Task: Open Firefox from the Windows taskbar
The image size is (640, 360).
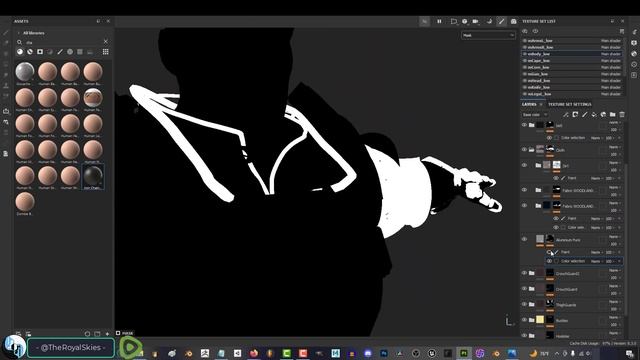Action: (254, 353)
